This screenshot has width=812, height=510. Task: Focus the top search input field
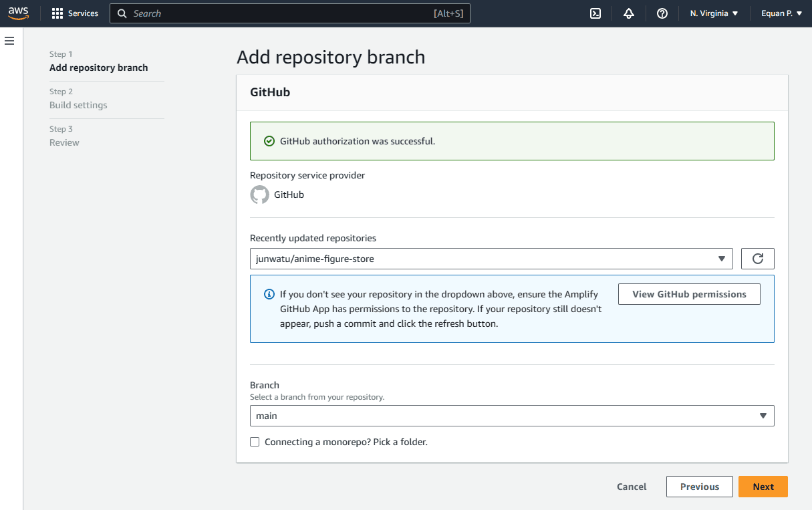[x=290, y=13]
